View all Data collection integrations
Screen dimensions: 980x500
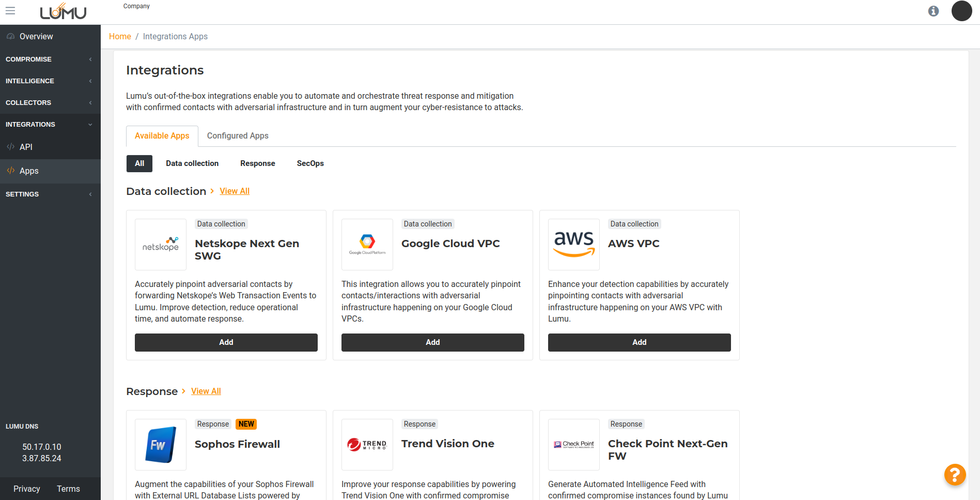(235, 191)
